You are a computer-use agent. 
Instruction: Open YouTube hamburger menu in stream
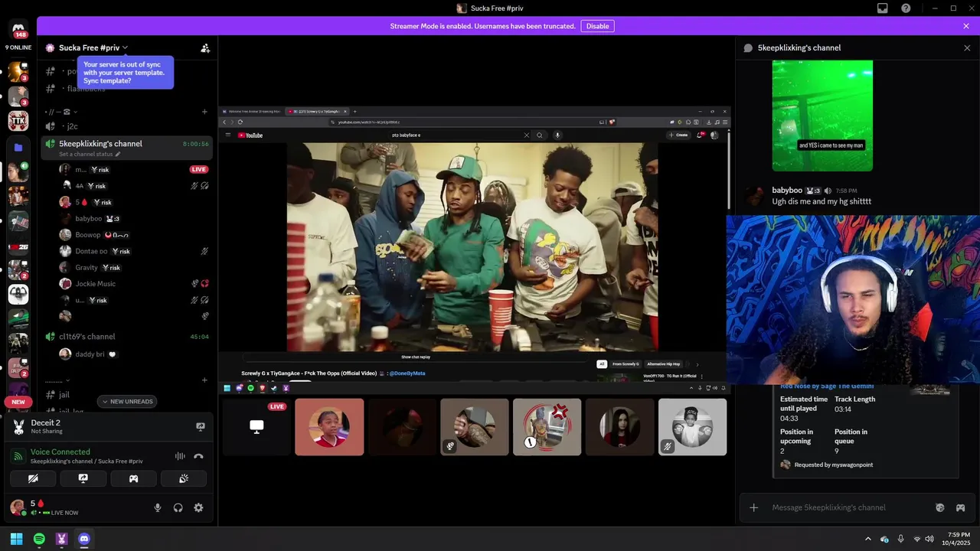coord(227,135)
